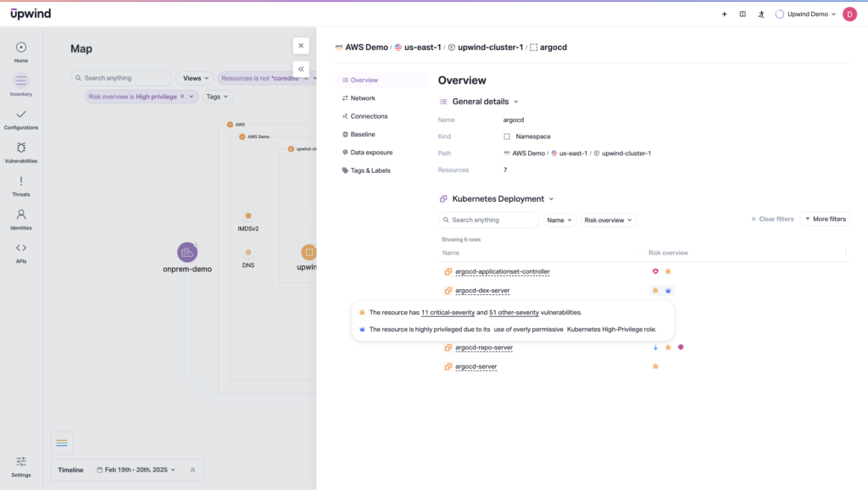Open the Risk overview filter dropdown

(x=609, y=220)
